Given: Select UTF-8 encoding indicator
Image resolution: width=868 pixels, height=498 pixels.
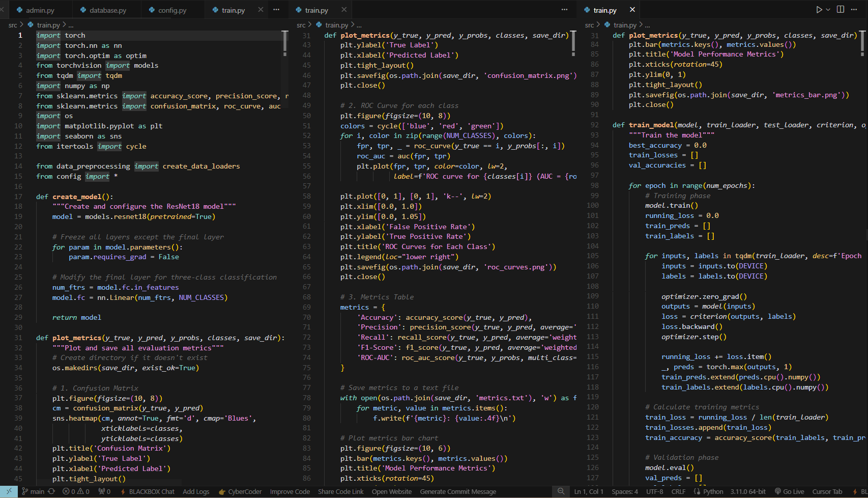Looking at the screenshot, I should point(654,491).
